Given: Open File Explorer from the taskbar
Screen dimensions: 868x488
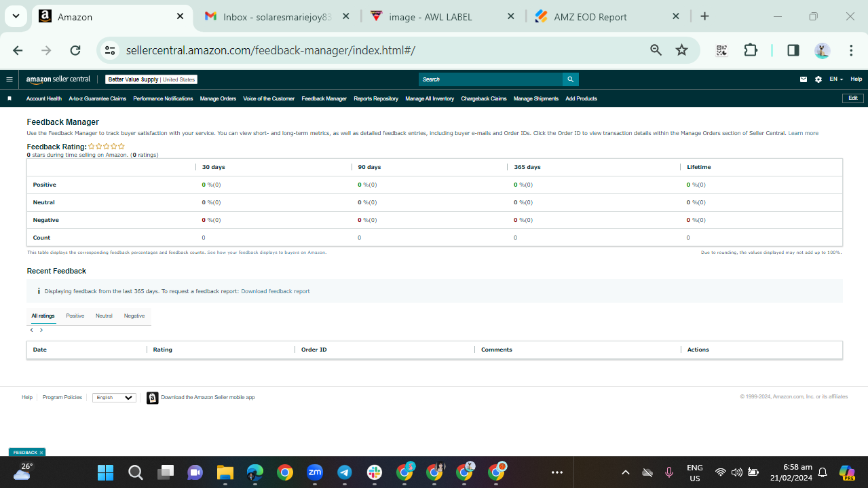Looking at the screenshot, I should tap(225, 472).
